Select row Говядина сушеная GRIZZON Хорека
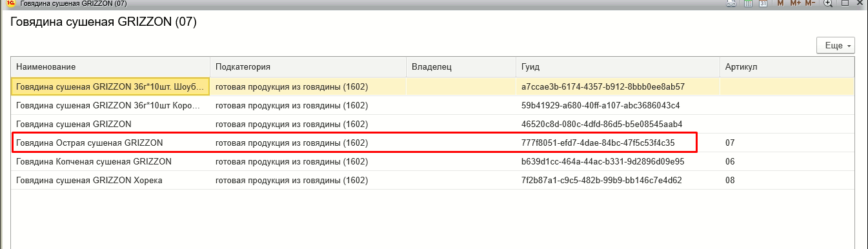 pos(432,180)
